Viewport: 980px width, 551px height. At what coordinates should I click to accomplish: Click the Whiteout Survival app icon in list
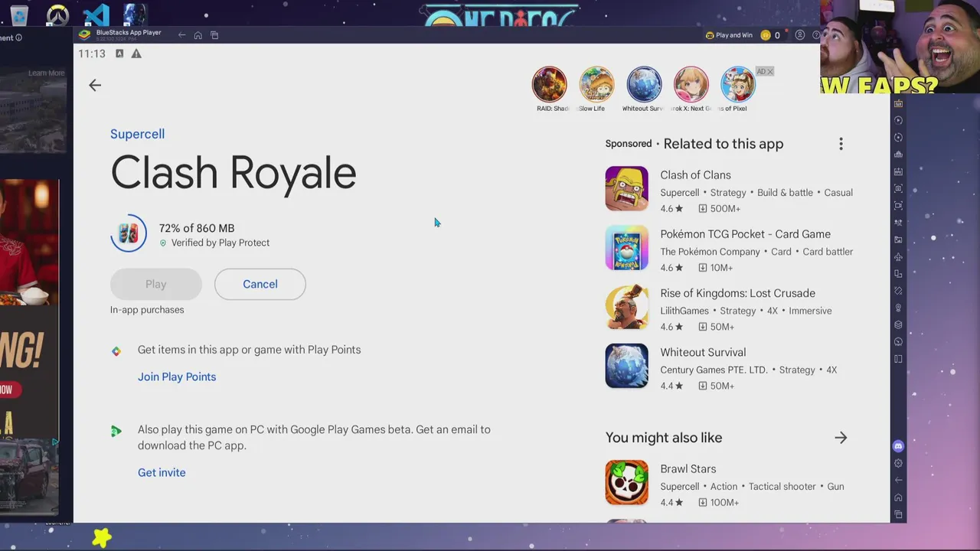pyautogui.click(x=627, y=366)
